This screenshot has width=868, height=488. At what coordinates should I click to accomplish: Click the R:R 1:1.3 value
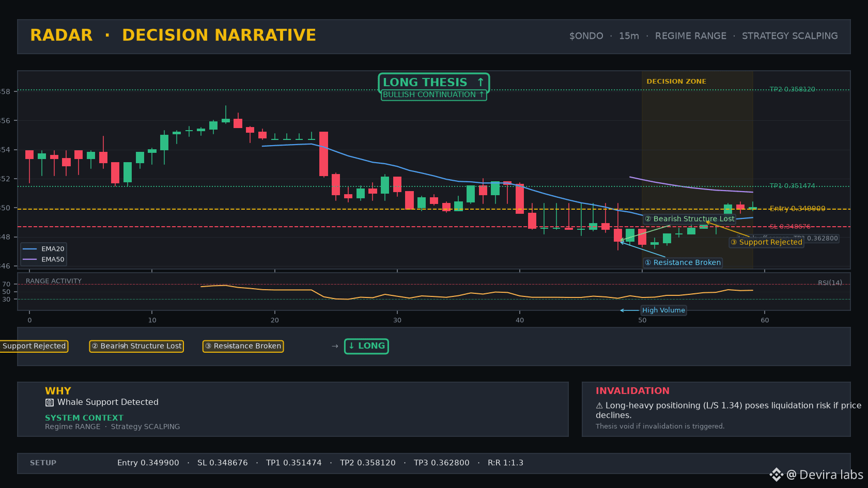tap(505, 463)
